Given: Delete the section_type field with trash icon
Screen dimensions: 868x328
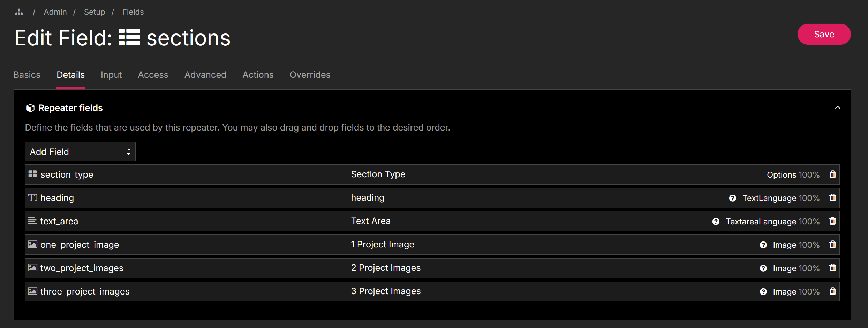Looking at the screenshot, I should tap(832, 174).
